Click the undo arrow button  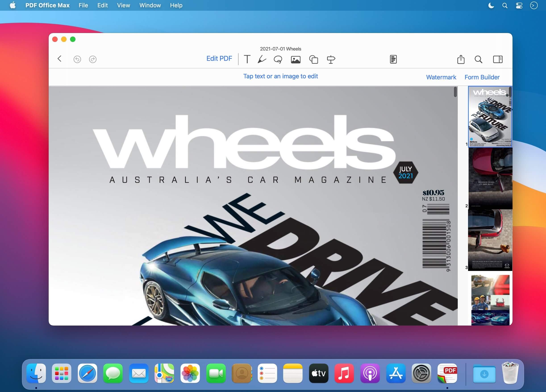(x=77, y=59)
